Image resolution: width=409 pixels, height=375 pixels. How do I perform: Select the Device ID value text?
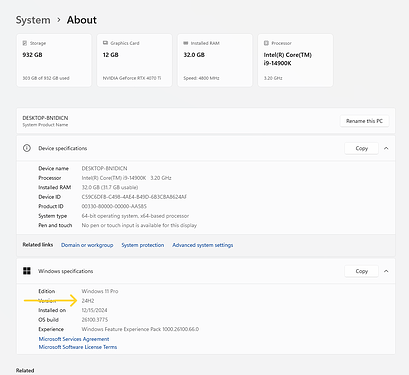[x=134, y=197]
